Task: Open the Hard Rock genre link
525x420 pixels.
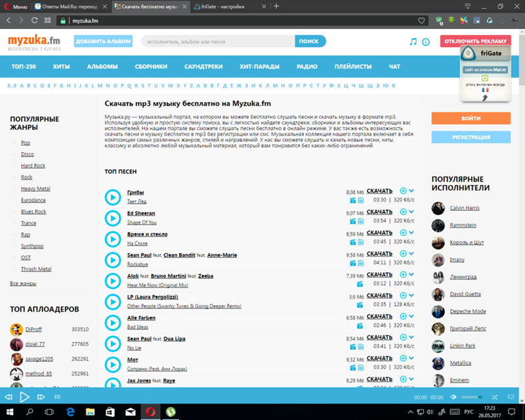Action: [33, 166]
